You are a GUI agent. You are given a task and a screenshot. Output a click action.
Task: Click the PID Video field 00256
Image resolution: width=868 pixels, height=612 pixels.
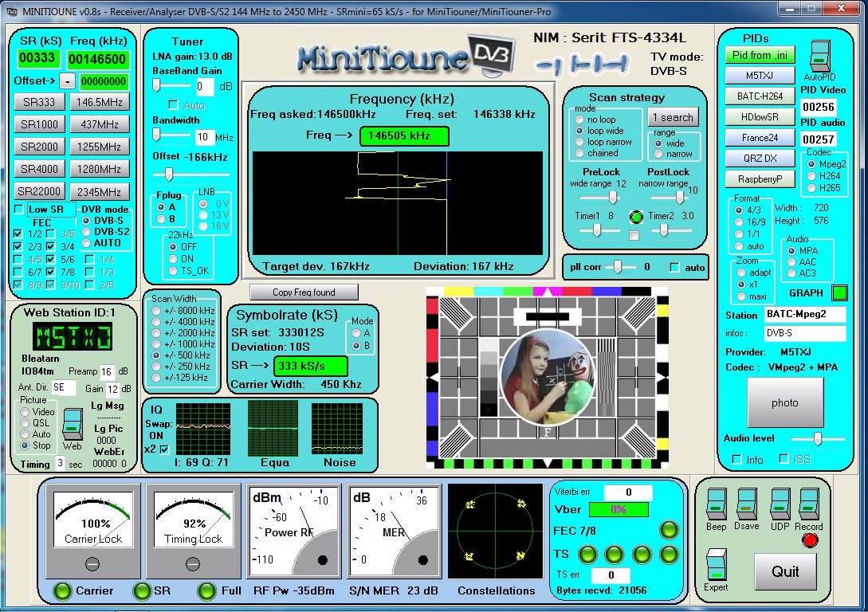tap(818, 107)
